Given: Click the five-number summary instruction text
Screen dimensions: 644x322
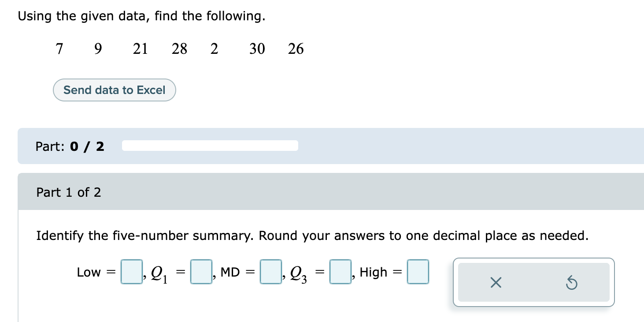Looking at the screenshot, I should (x=312, y=236).
